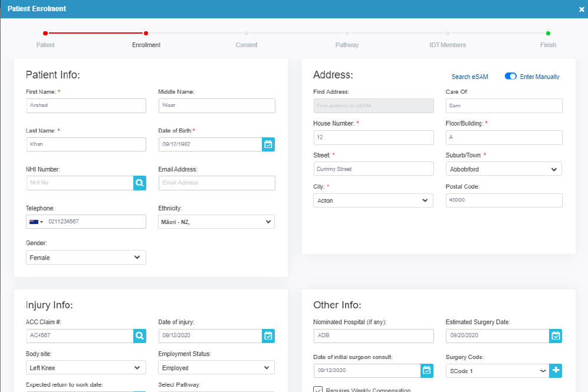Open the Body site dropdown
The image size is (588, 392).
coord(86,368)
